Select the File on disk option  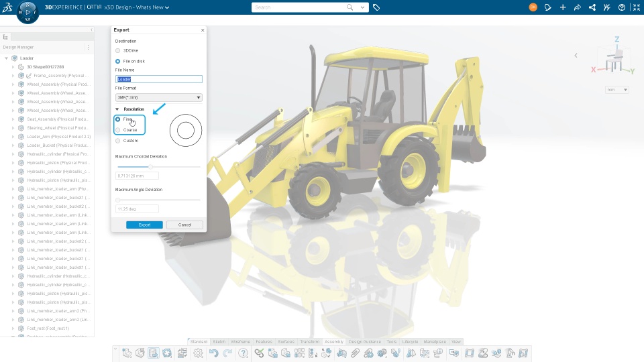[x=118, y=61]
